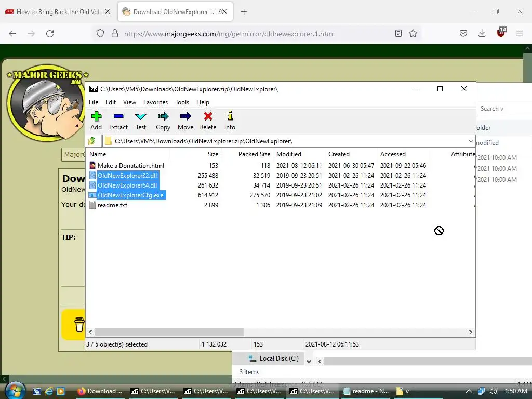The width and height of the screenshot is (532, 399).
Task: Open a new Firefox tab
Action: click(x=244, y=12)
